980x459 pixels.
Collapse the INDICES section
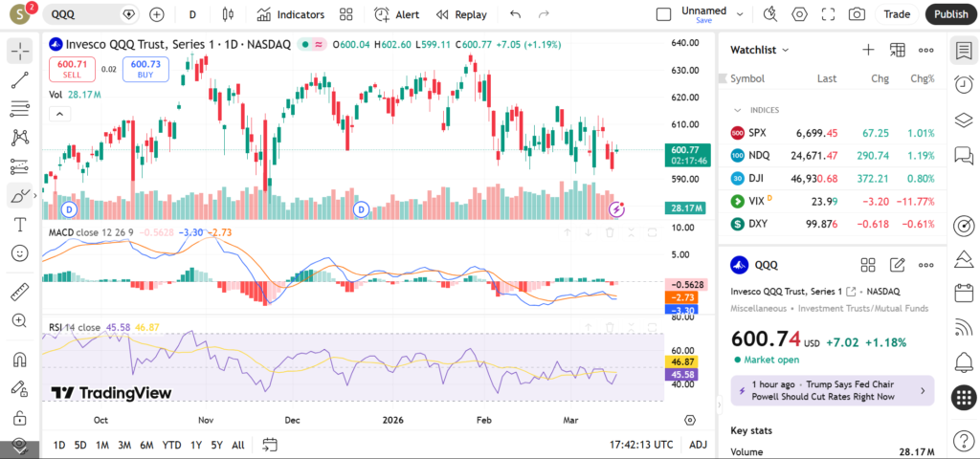[738, 110]
